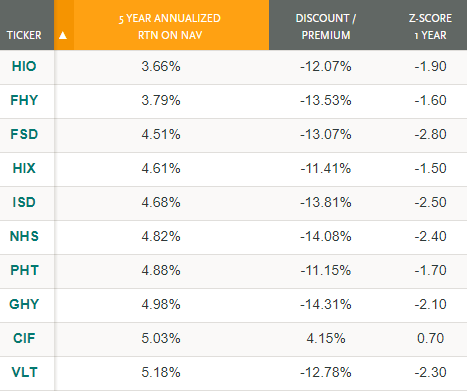Sort by Discount / Premium column header
This screenshot has width=467, height=391.
tap(326, 26)
